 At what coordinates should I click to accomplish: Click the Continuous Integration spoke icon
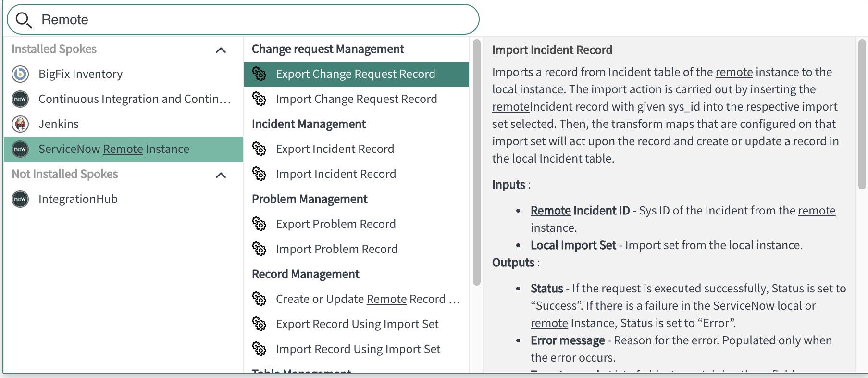pos(20,99)
